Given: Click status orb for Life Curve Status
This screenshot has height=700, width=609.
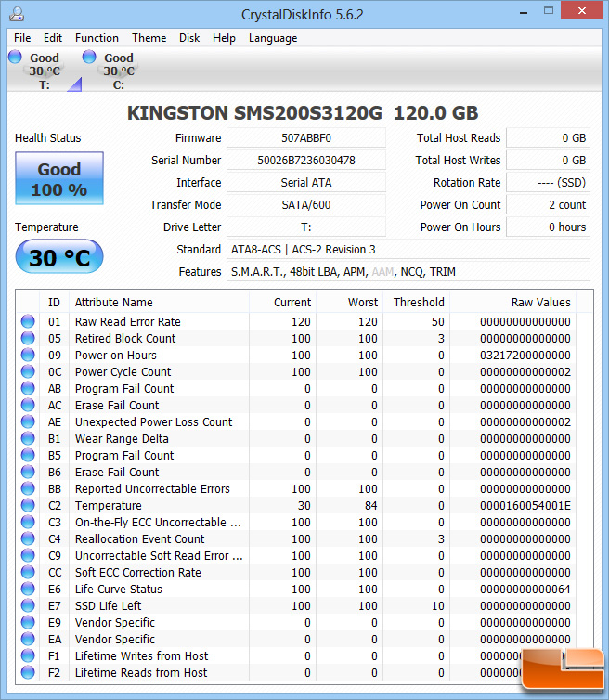Looking at the screenshot, I should click(28, 589).
